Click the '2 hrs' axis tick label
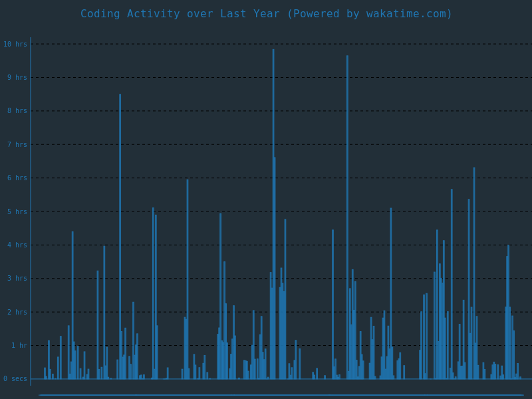This screenshot has height=399, width=532. (x=17, y=312)
